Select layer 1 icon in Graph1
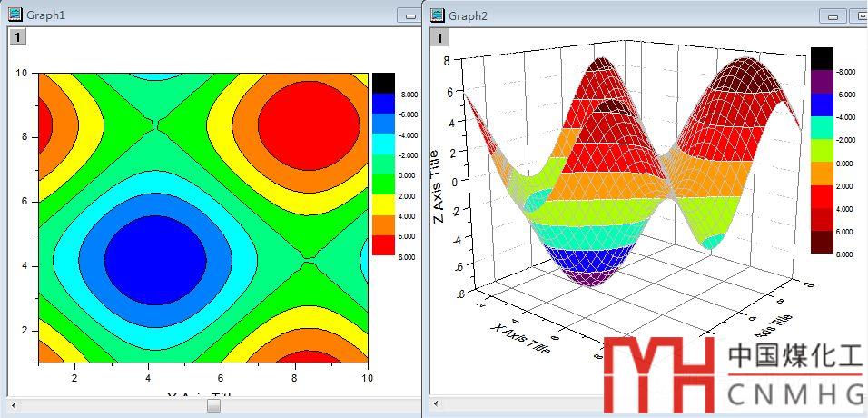This screenshot has height=418, width=868. (16, 36)
